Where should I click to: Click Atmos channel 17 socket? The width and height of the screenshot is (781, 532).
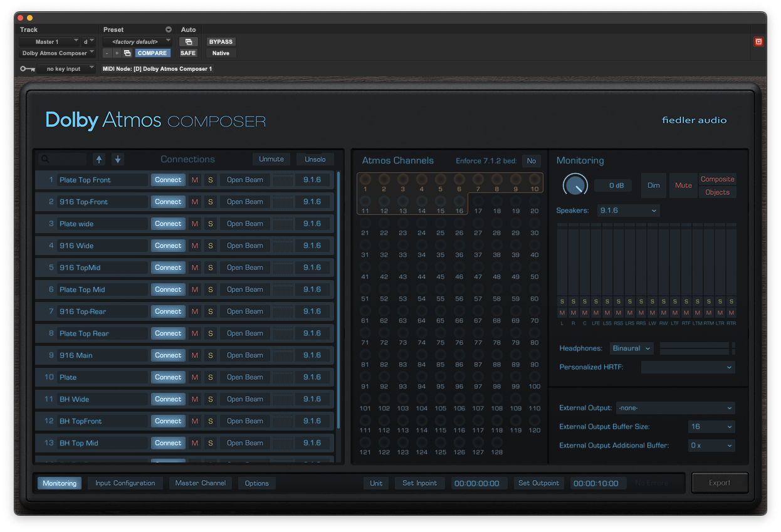(478, 202)
